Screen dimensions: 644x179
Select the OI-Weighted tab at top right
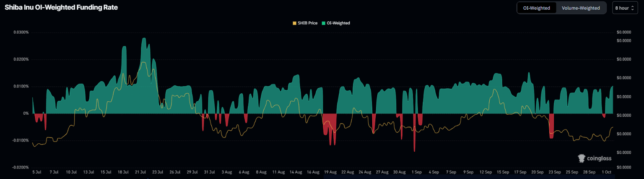tap(536, 8)
